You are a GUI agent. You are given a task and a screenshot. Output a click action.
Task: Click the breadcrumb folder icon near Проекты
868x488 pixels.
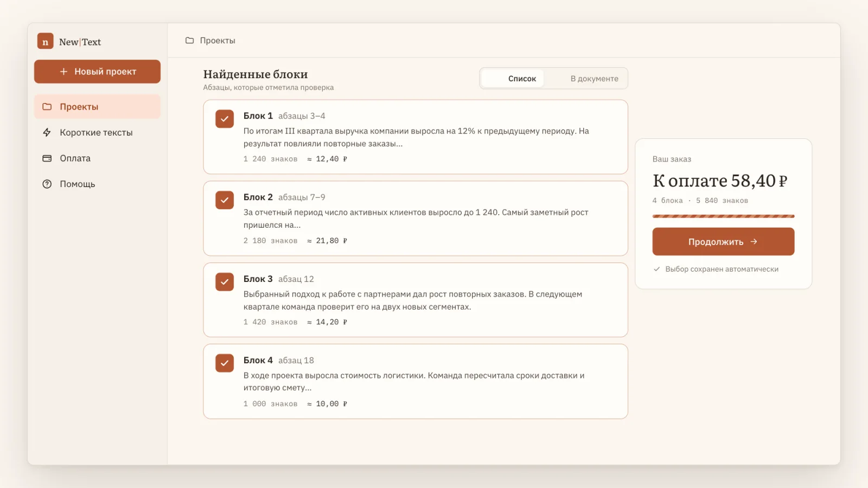[x=189, y=41]
